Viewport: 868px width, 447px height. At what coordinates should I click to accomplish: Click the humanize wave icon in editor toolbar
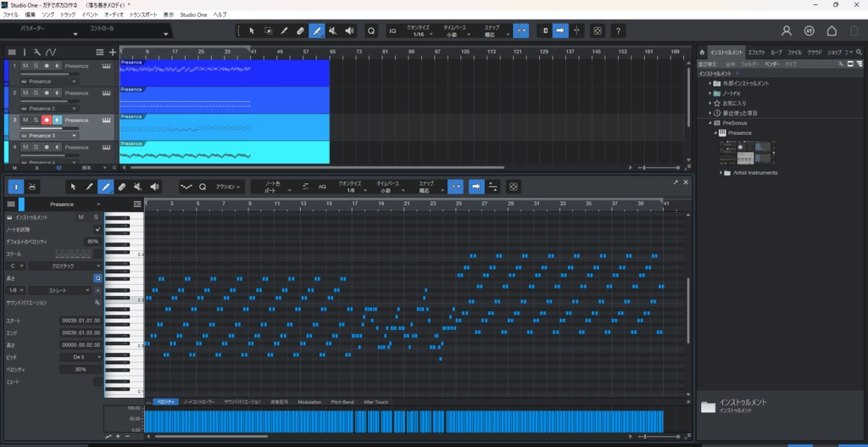pyautogui.click(x=186, y=187)
